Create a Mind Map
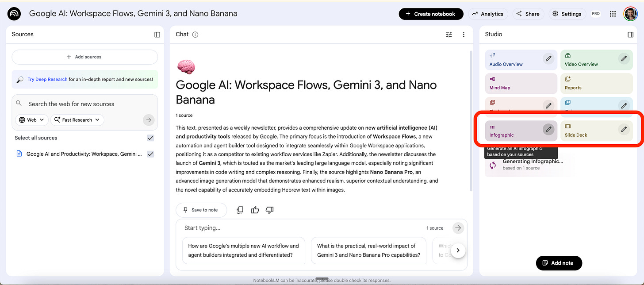This screenshot has width=644, height=285. (521, 83)
